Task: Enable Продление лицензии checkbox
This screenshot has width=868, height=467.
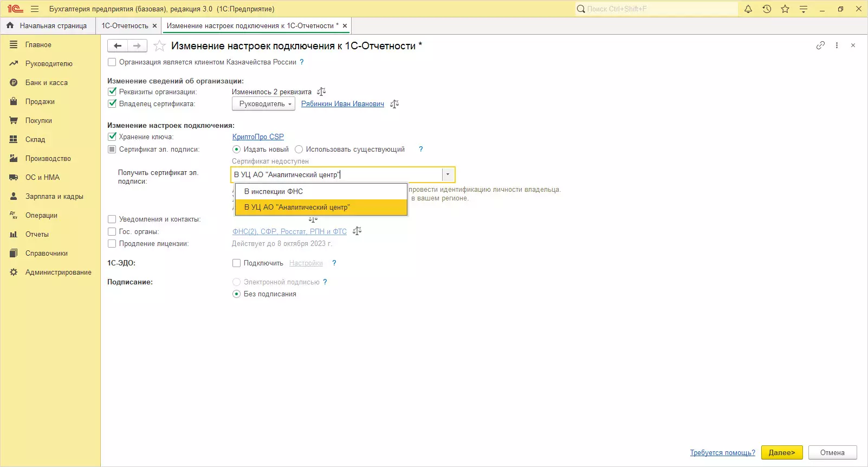Action: pyautogui.click(x=112, y=244)
